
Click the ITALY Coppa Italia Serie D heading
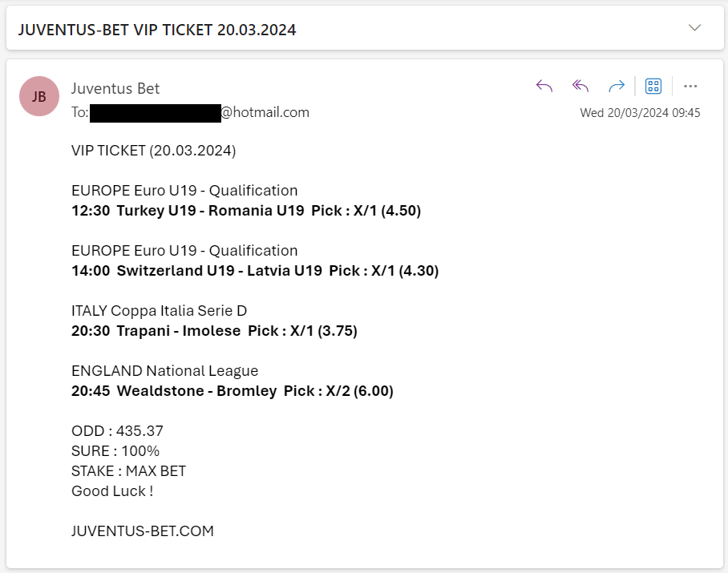click(x=159, y=311)
